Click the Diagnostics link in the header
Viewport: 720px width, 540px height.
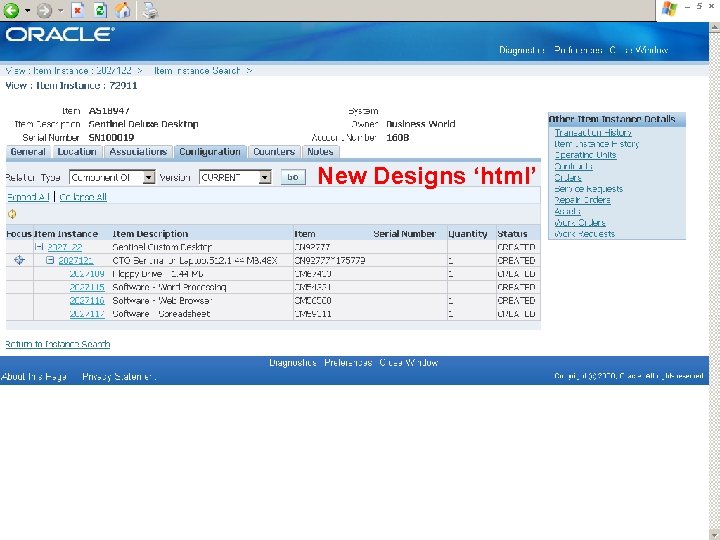(x=522, y=50)
